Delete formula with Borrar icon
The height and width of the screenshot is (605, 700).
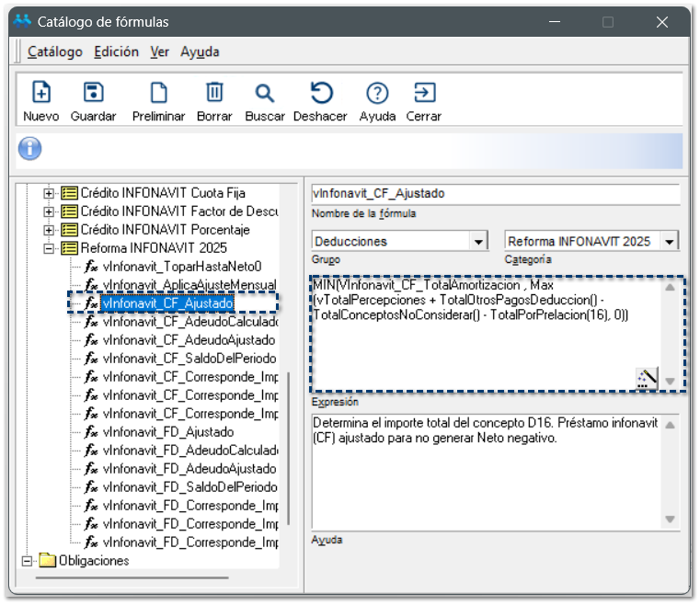point(214,93)
